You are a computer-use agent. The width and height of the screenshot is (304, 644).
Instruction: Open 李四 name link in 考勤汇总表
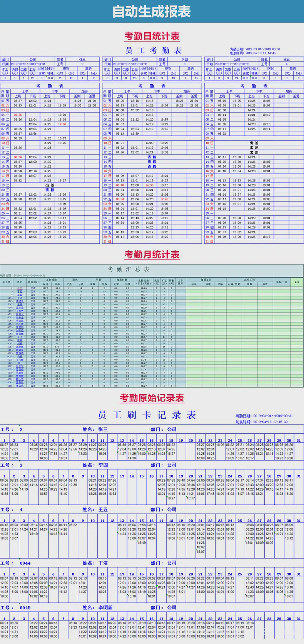coord(20,291)
